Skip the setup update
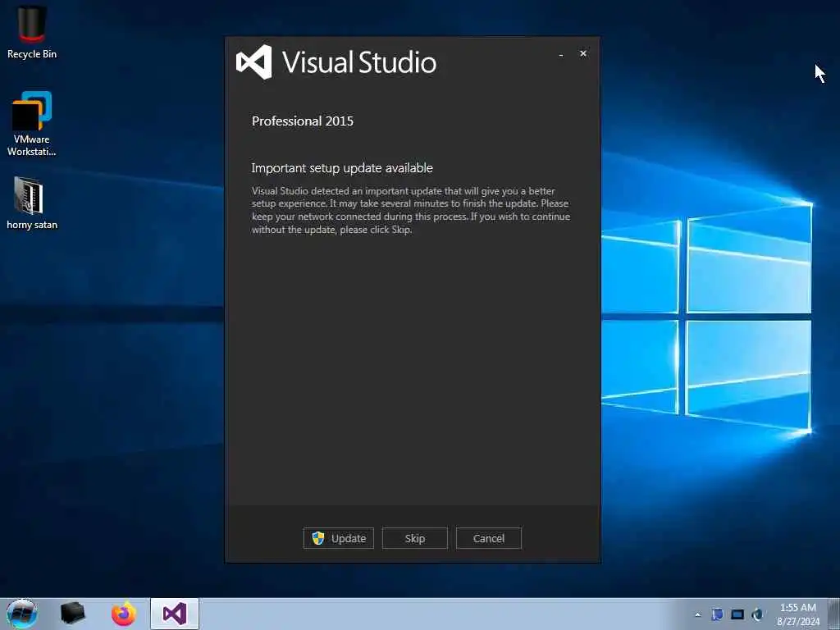The width and height of the screenshot is (840, 630). click(414, 538)
